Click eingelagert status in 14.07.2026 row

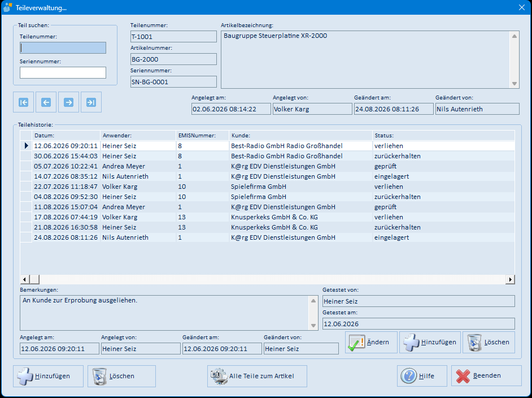point(443,176)
